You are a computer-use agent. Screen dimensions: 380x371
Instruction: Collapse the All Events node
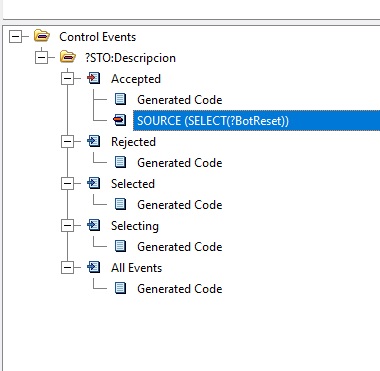[67, 267]
